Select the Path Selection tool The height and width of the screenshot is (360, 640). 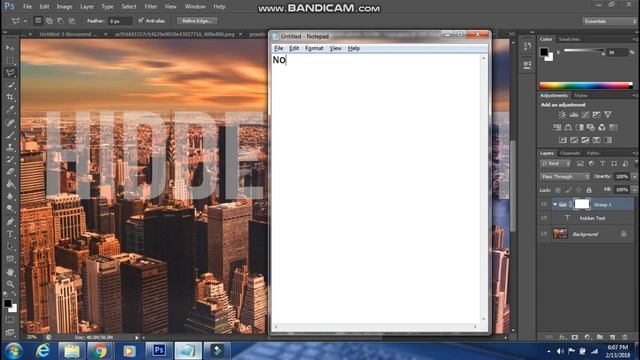(10, 247)
